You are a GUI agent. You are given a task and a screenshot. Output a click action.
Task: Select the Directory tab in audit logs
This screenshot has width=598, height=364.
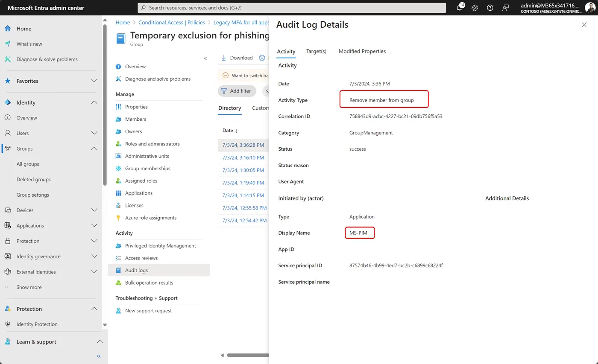pos(230,108)
